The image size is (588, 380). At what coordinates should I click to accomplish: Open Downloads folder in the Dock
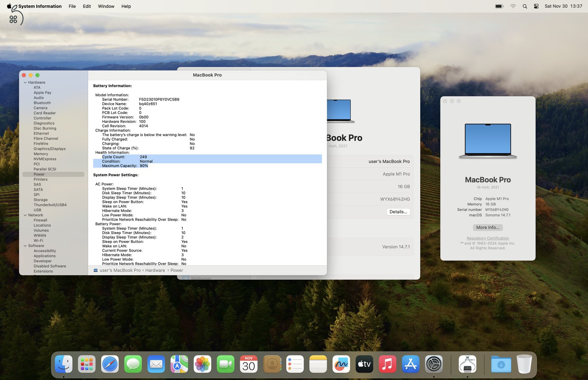point(501,364)
